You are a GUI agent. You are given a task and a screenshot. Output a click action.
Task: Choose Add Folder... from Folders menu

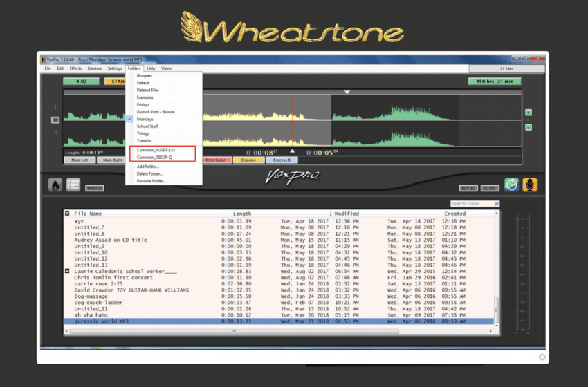147,167
